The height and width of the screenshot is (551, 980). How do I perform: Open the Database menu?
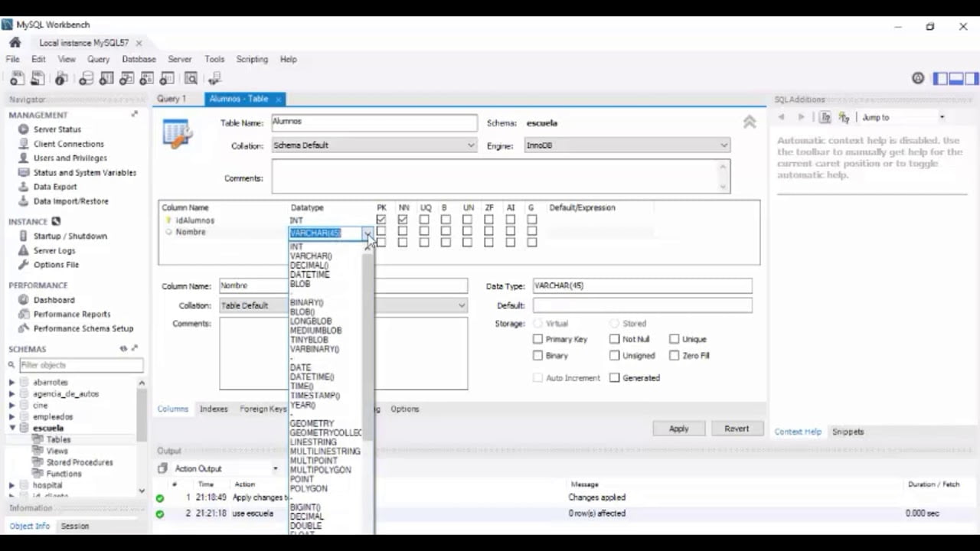click(139, 59)
